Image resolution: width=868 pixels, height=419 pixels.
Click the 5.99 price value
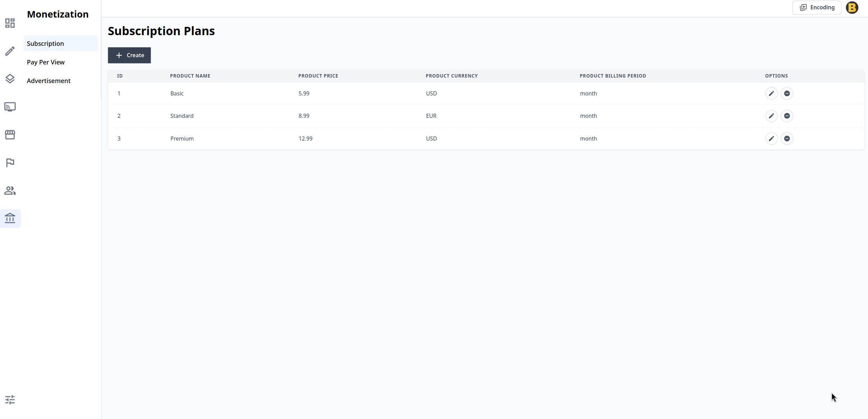coord(304,93)
